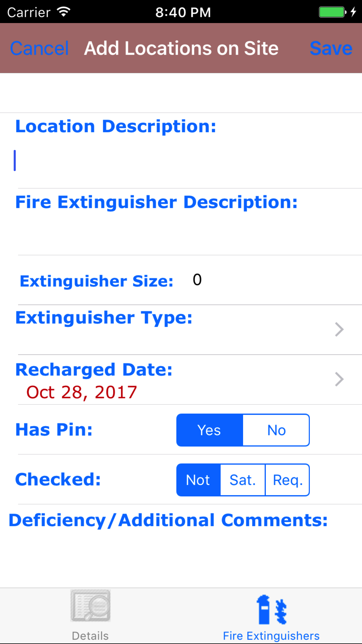Select Yes for Has Pin
The image size is (362, 644).
click(210, 430)
